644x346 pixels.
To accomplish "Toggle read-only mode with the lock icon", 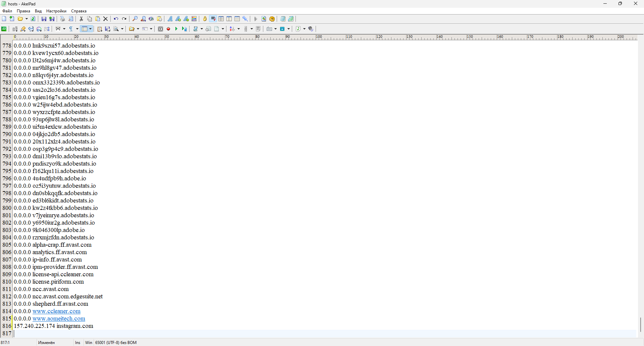I will (205, 19).
